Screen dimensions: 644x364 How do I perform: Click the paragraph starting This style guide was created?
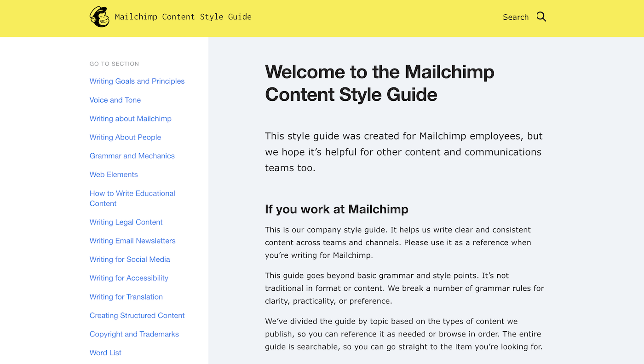point(404,152)
